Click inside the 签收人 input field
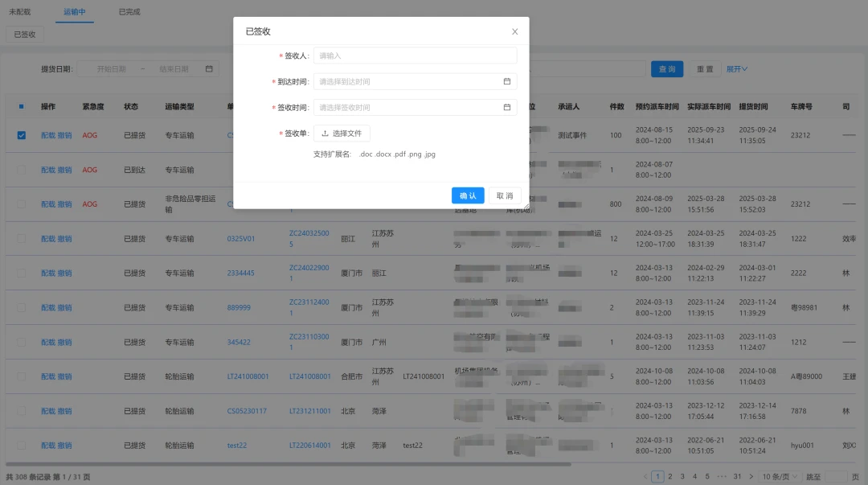This screenshot has height=485, width=868. click(415, 55)
